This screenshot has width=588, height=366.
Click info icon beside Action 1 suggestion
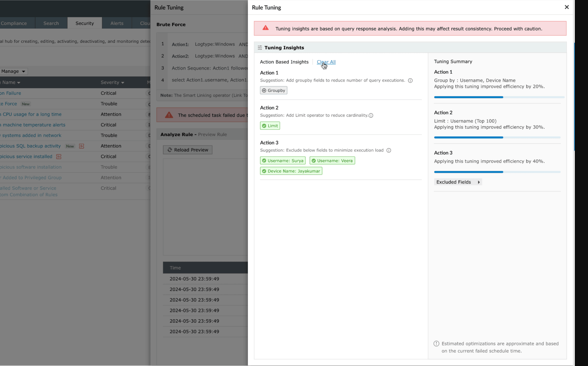[410, 81]
